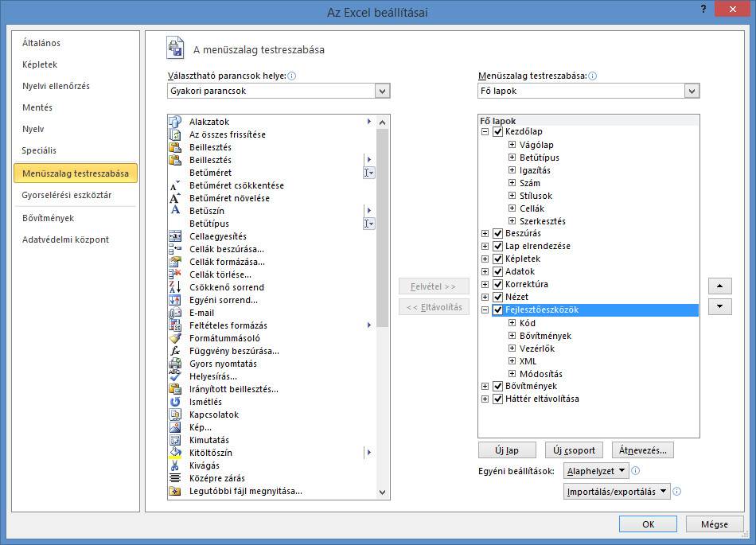Screen dimensions: 756x545
Task: Click the Kimutatás pivot table icon
Action: (x=175, y=440)
